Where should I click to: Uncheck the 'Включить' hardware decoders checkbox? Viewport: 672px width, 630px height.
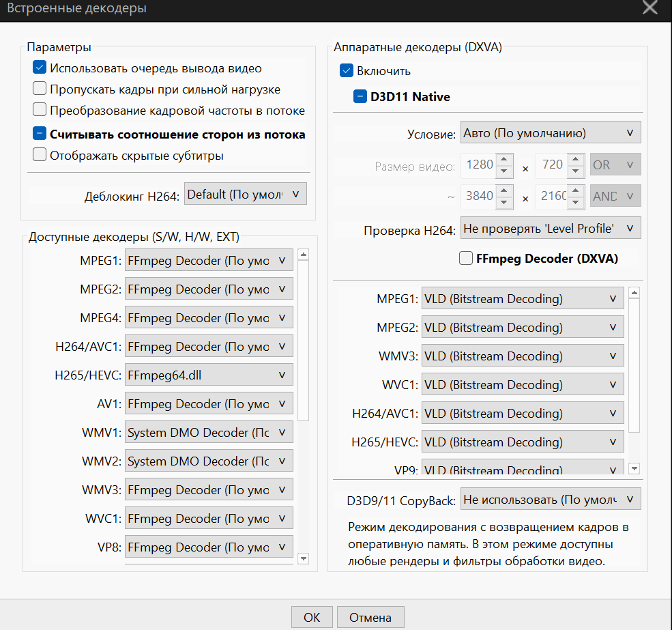(347, 71)
